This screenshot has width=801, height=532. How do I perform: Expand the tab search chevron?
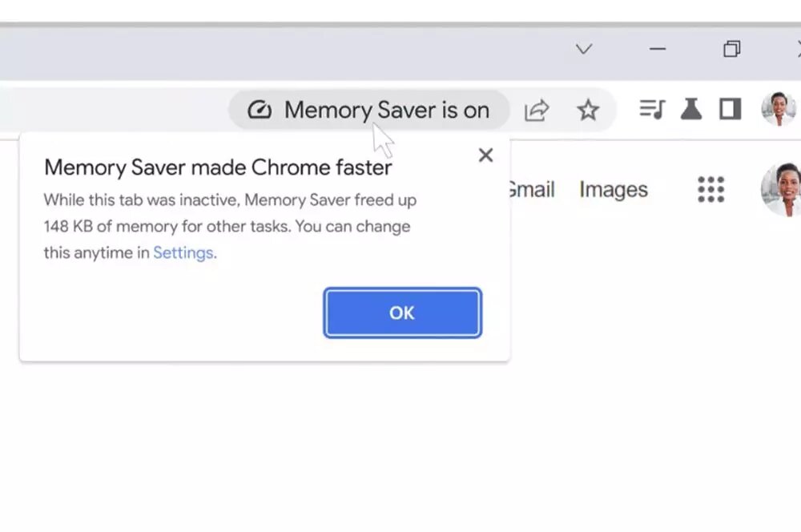point(584,50)
